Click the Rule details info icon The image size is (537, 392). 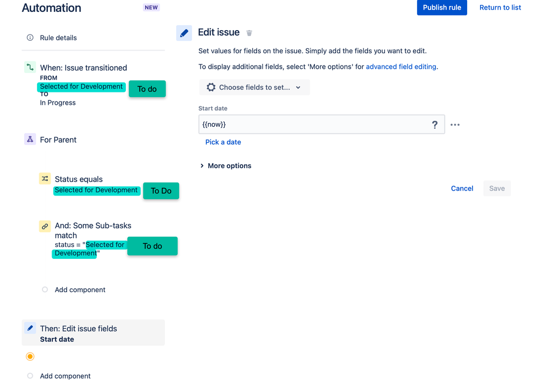[x=30, y=38]
